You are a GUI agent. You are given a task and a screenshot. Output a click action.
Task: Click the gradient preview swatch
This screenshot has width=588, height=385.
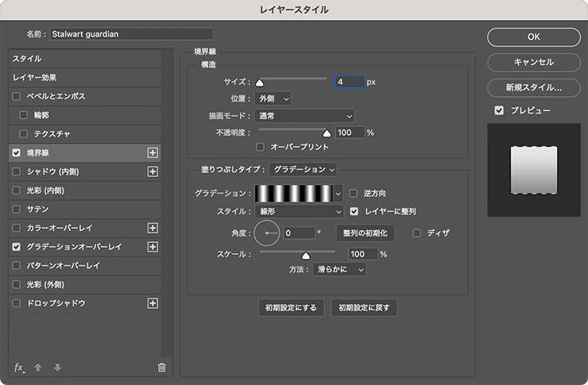pyautogui.click(x=293, y=193)
